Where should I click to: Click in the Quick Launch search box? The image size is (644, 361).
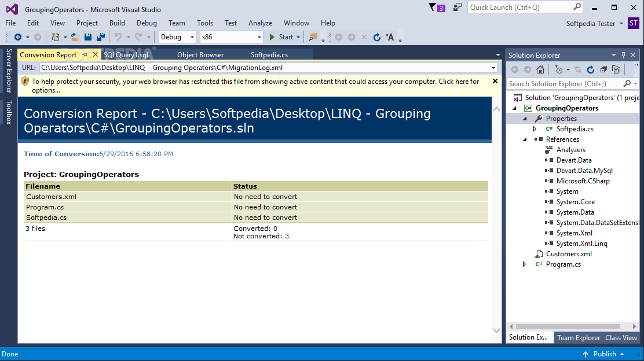[521, 8]
